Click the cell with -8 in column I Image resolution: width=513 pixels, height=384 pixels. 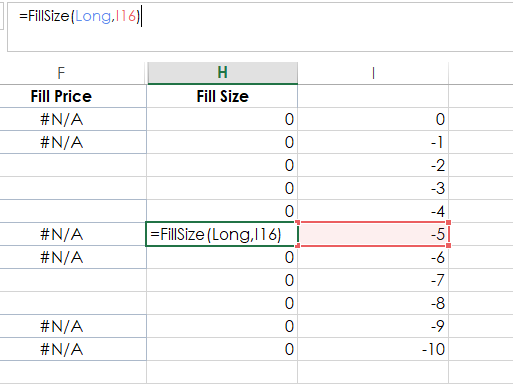[x=373, y=303]
